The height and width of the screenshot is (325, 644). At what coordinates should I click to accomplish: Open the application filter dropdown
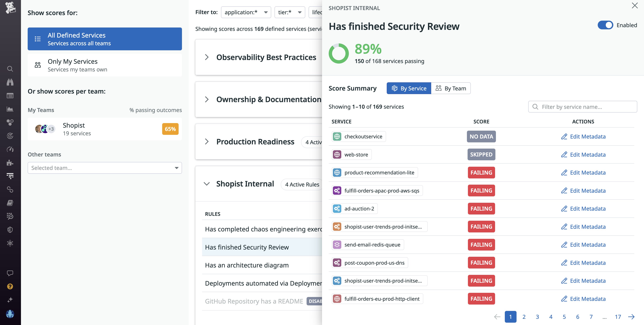[x=246, y=12]
